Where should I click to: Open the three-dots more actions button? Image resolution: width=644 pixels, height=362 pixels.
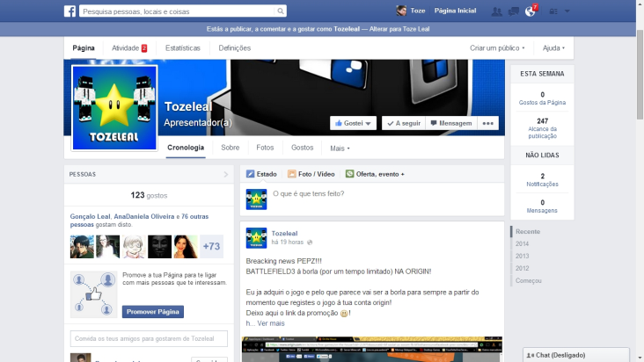point(488,123)
